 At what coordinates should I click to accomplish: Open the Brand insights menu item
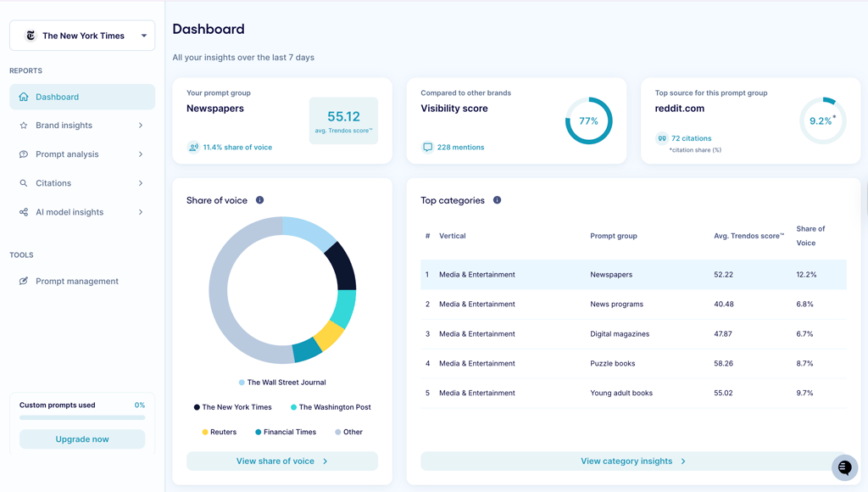click(82, 126)
